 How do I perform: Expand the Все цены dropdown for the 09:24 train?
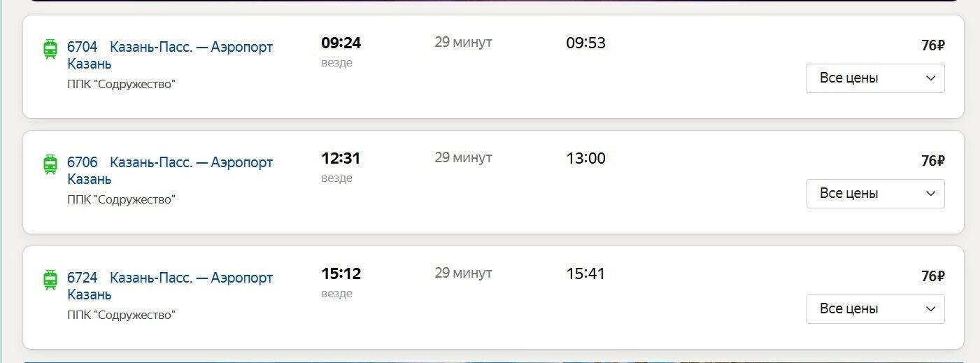(875, 78)
